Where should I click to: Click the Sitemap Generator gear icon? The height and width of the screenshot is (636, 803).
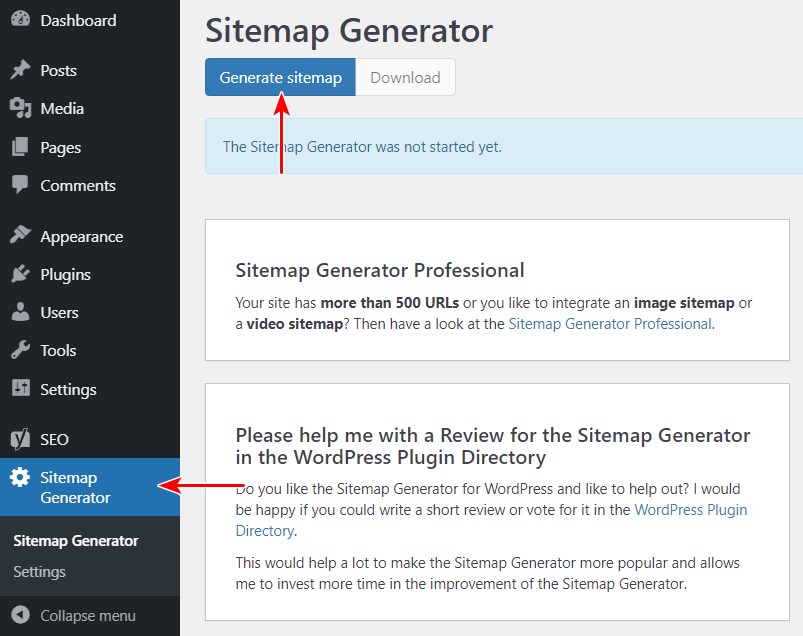tap(20, 477)
